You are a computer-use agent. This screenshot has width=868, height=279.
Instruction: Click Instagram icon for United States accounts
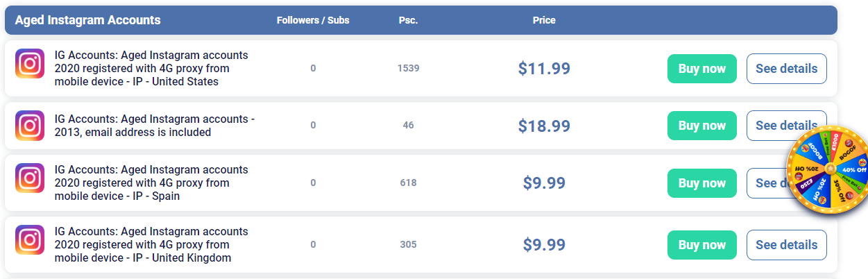(x=30, y=64)
